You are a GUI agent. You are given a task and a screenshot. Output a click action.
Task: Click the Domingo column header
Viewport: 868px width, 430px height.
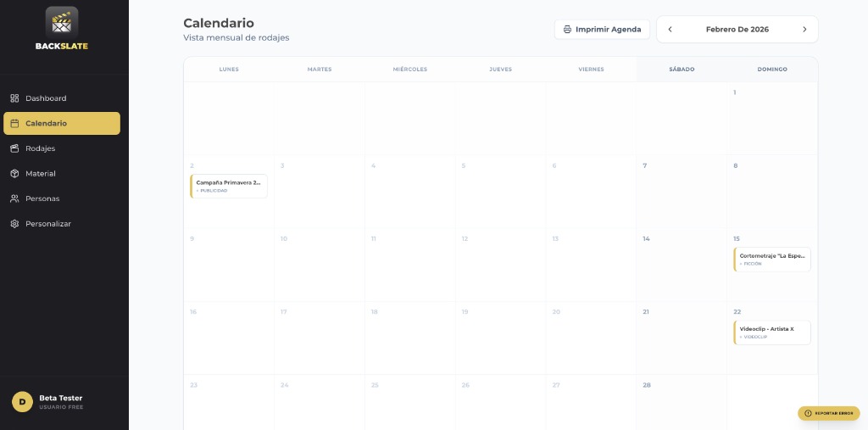pos(772,70)
